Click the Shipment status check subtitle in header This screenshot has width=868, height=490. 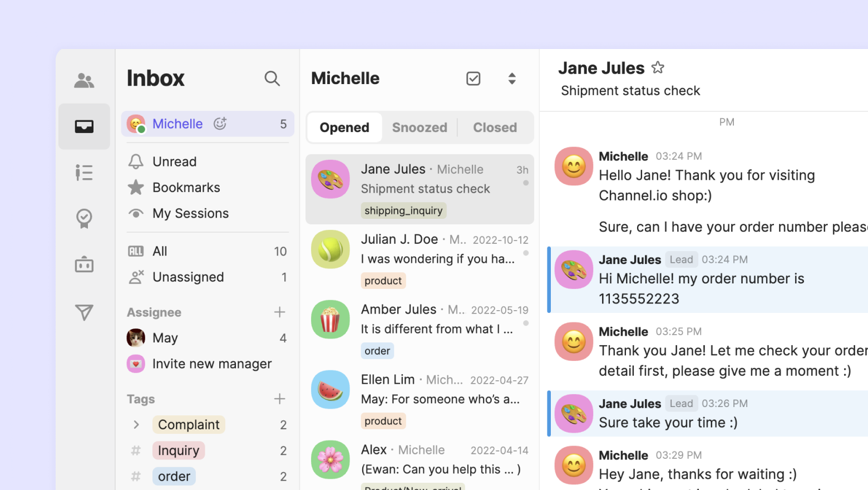pos(630,91)
